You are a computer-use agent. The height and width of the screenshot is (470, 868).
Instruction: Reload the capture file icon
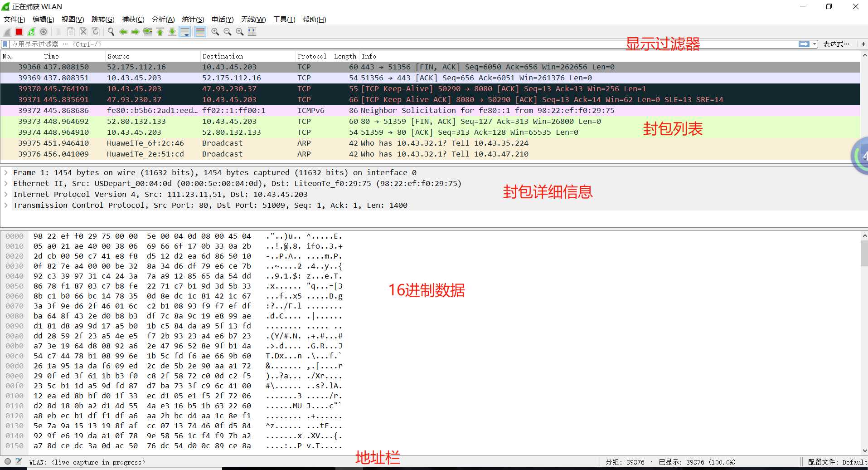[96, 32]
